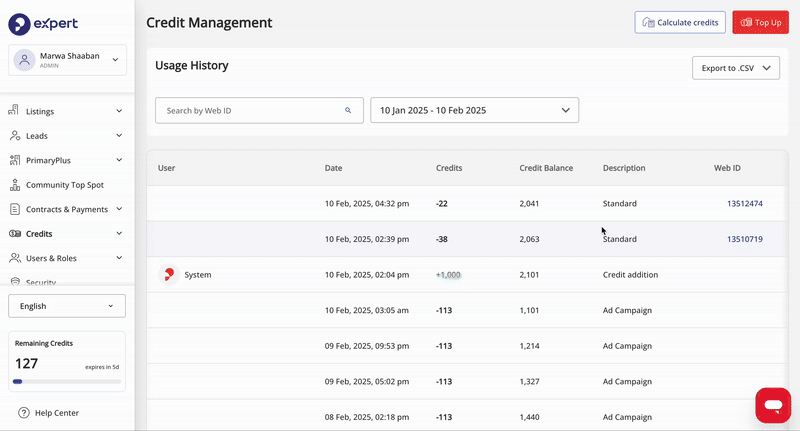Open Contracts & Payments menu item
Image resolution: width=800 pixels, height=431 pixels.
click(x=67, y=209)
